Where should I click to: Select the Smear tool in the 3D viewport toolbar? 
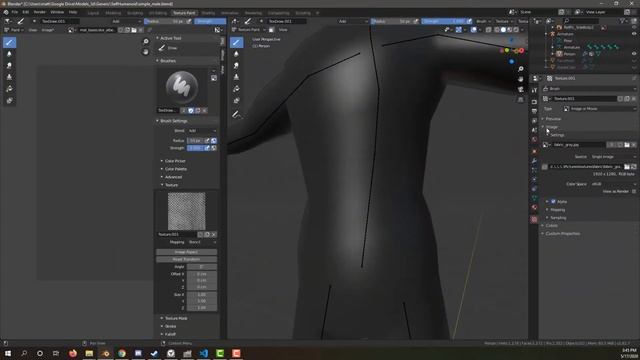click(236, 65)
